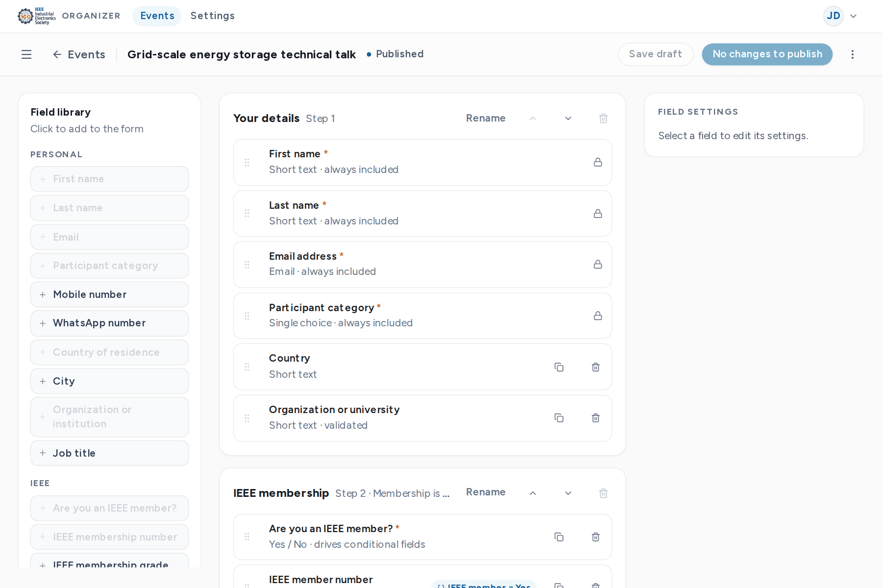This screenshot has height=588, width=882.
Task: Open the three-dot more options menu
Action: (853, 54)
